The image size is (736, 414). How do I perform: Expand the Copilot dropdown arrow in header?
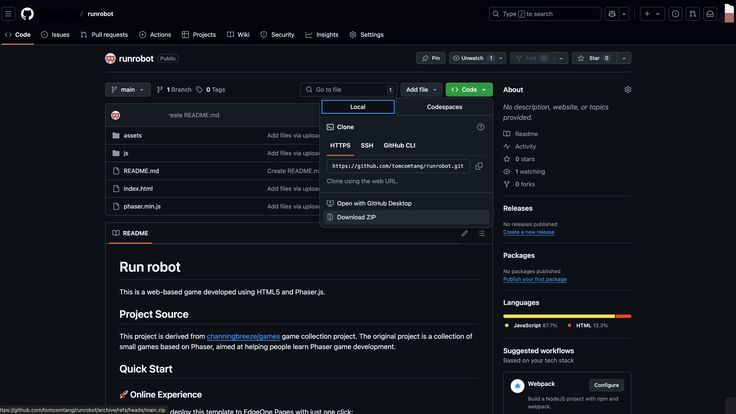click(x=624, y=14)
